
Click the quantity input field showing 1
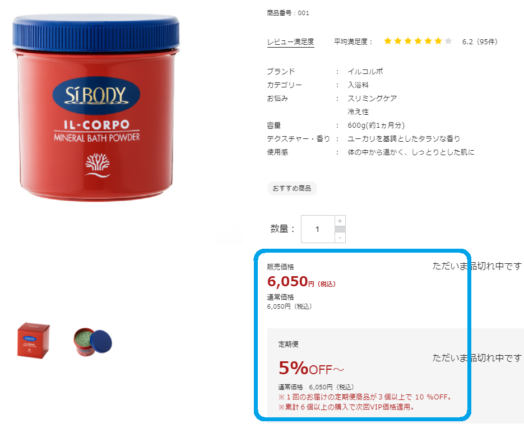318,229
